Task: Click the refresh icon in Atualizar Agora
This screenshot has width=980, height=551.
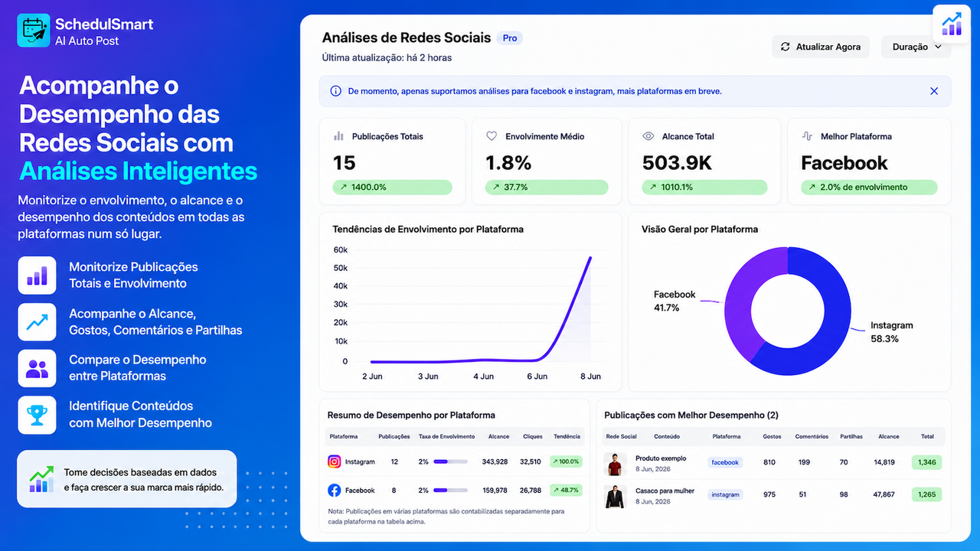Action: pyautogui.click(x=785, y=47)
